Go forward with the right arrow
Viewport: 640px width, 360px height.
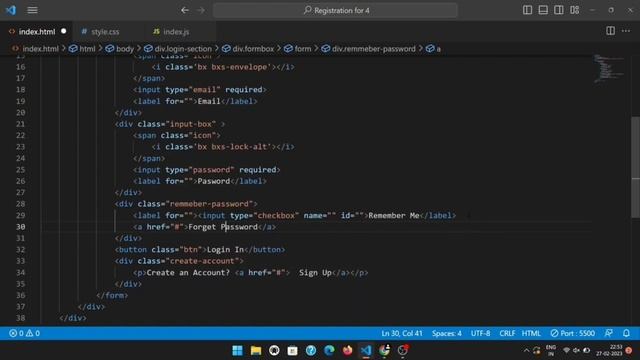(x=201, y=10)
